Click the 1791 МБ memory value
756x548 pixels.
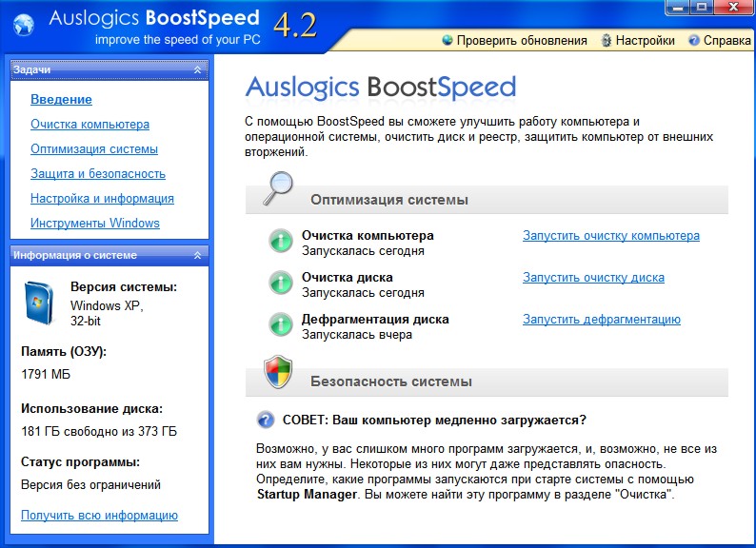point(46,374)
